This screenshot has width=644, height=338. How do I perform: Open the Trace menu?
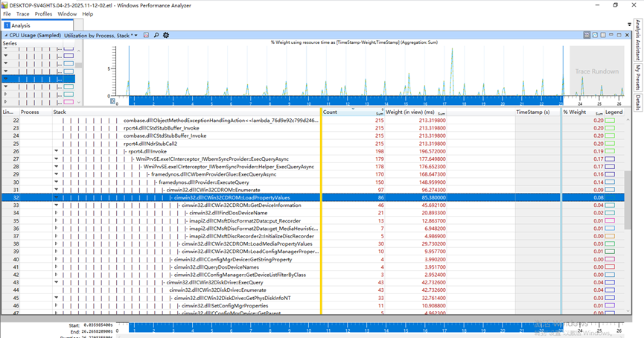point(22,14)
